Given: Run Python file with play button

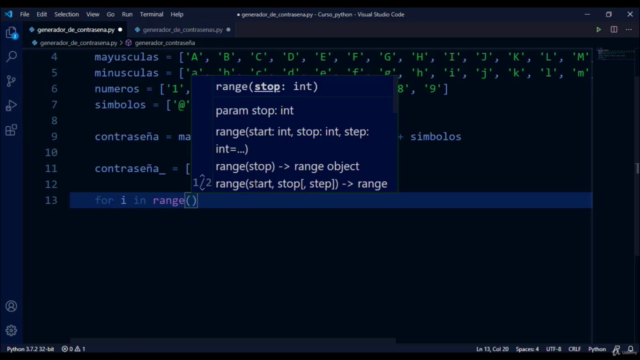Looking at the screenshot, I should coord(598,29).
